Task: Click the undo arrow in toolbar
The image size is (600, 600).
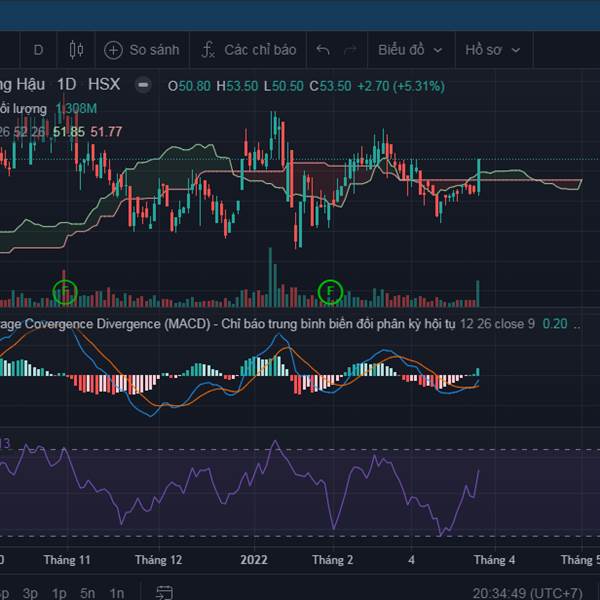Action: coord(323,50)
